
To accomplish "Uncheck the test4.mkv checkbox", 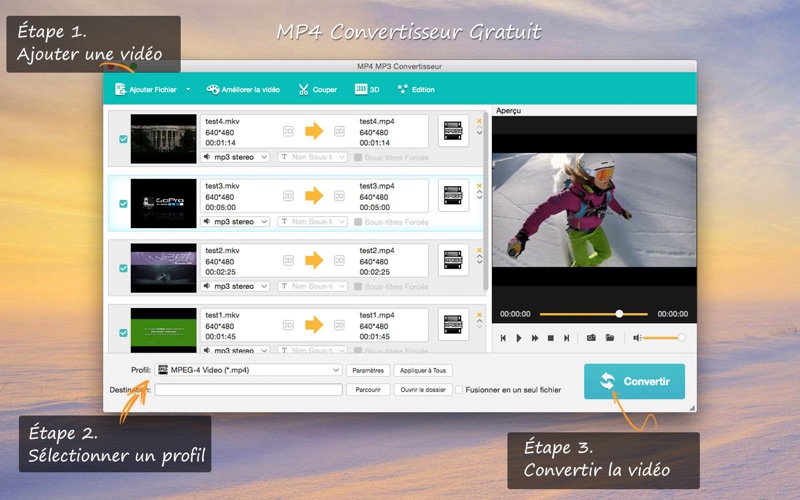I will 123,139.
